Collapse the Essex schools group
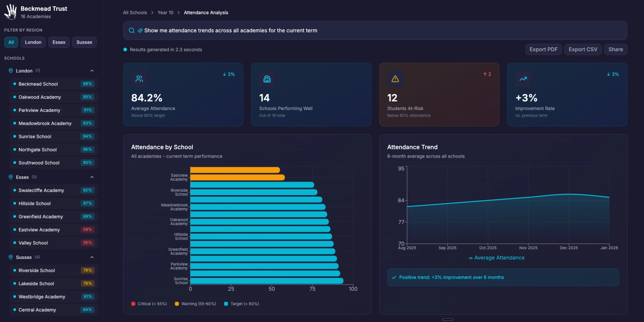Screen dimensions: 644x322 coord(92,177)
